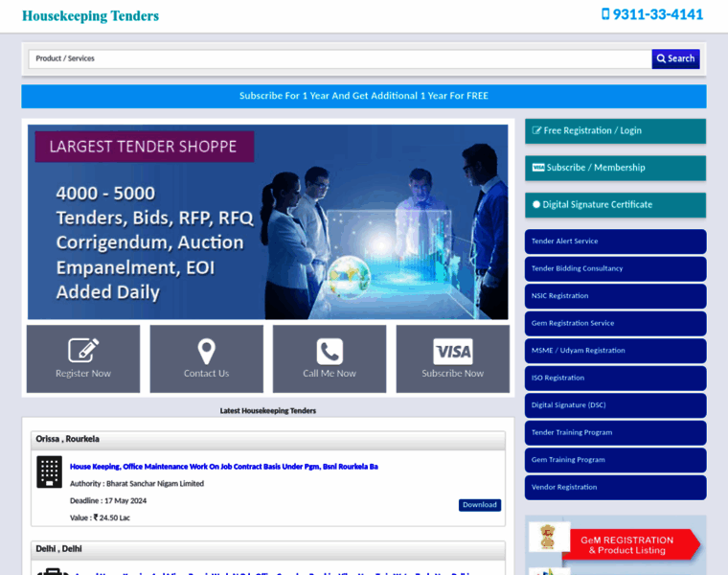Click the Contact Us map pin icon

[x=206, y=351]
